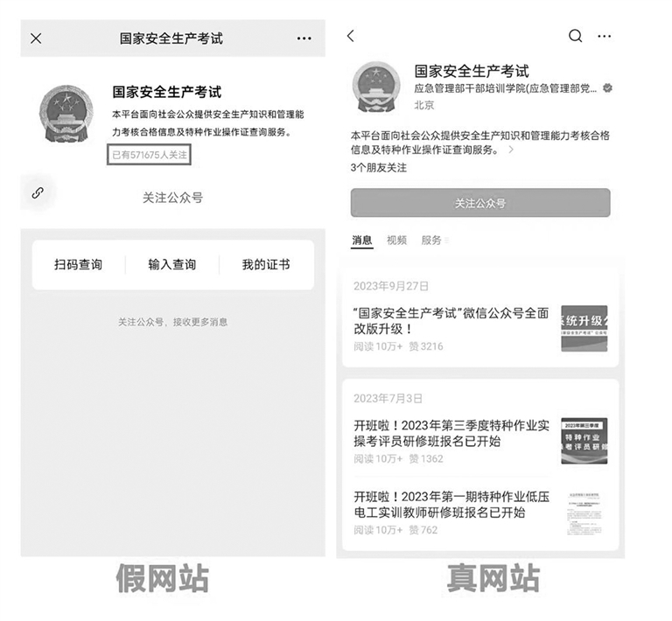672x621 pixels.
Task: Tap the document thumbnail beside 低压电工 article
Action: pos(584,513)
